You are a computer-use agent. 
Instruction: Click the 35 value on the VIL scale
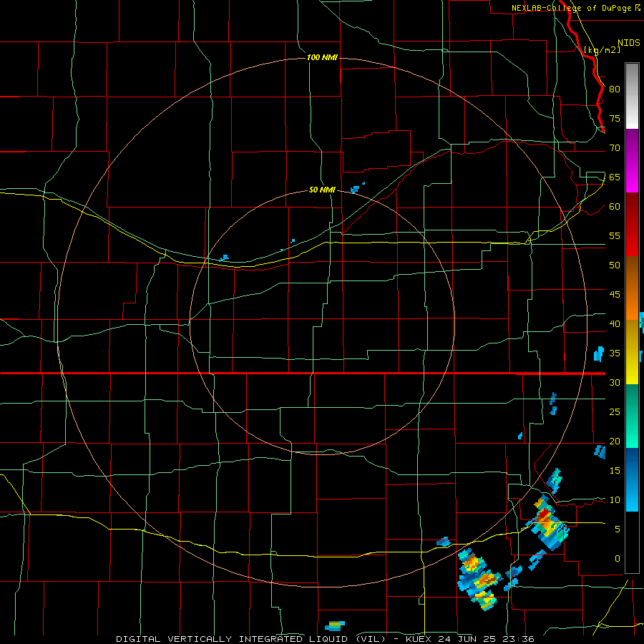pos(615,353)
